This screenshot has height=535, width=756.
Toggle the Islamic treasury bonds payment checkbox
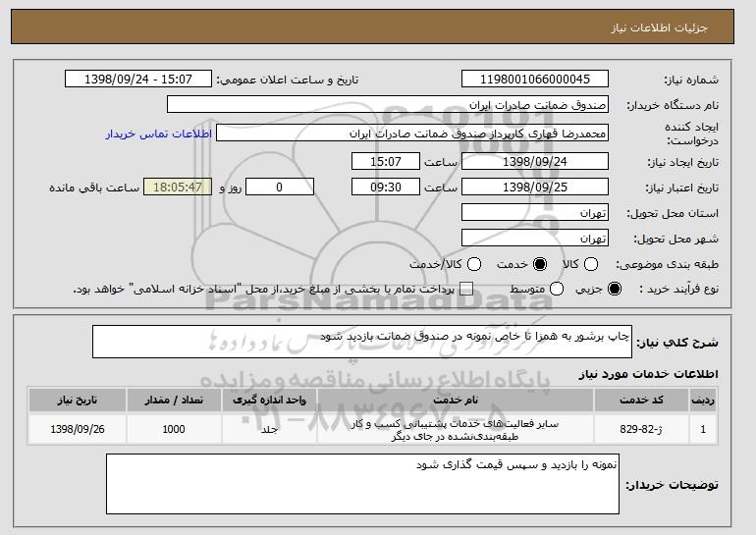(465, 290)
